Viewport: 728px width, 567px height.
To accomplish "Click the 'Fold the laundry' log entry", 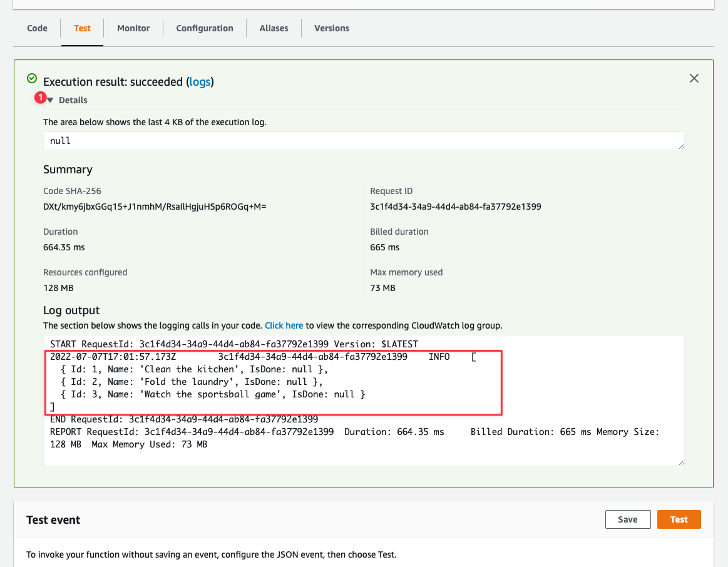I will [x=192, y=382].
